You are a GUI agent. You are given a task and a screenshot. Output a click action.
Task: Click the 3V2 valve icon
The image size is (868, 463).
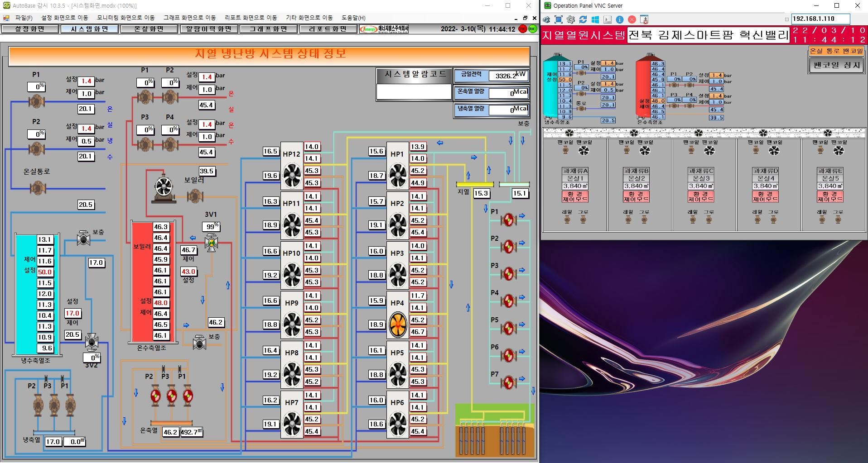tap(92, 342)
